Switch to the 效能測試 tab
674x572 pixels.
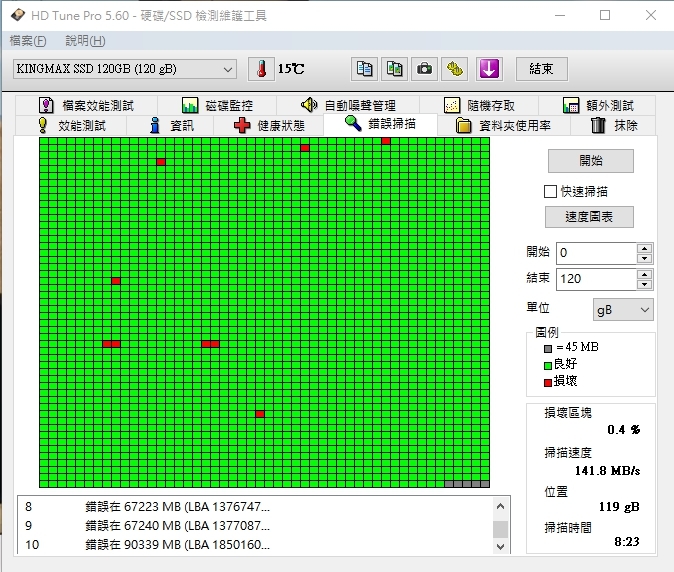[x=71, y=125]
